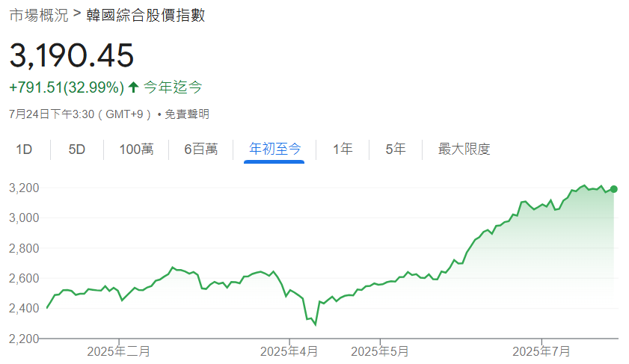Image resolution: width=629 pixels, height=364 pixels.
Task: Click the 今年迄今 label
Action: click(x=173, y=87)
